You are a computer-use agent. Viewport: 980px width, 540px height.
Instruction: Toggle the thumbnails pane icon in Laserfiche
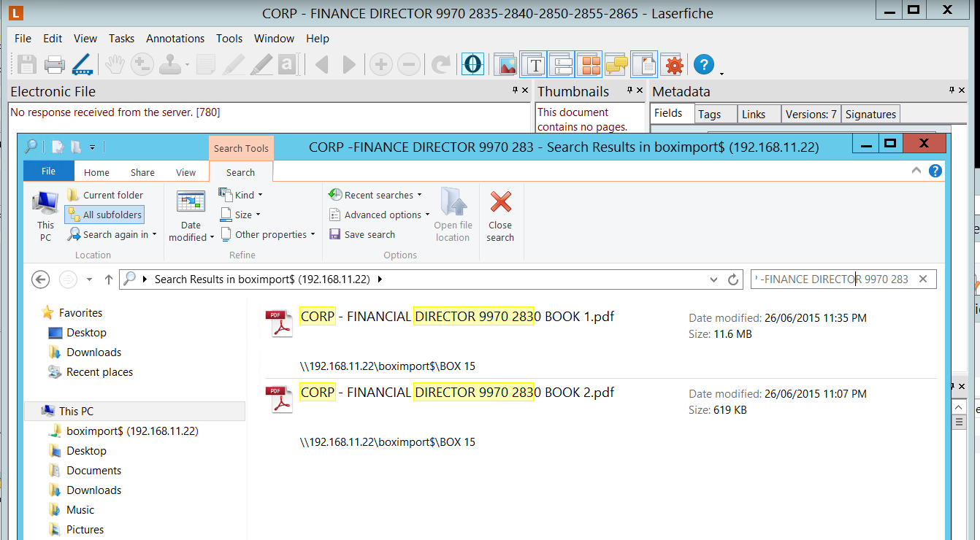[589, 65]
